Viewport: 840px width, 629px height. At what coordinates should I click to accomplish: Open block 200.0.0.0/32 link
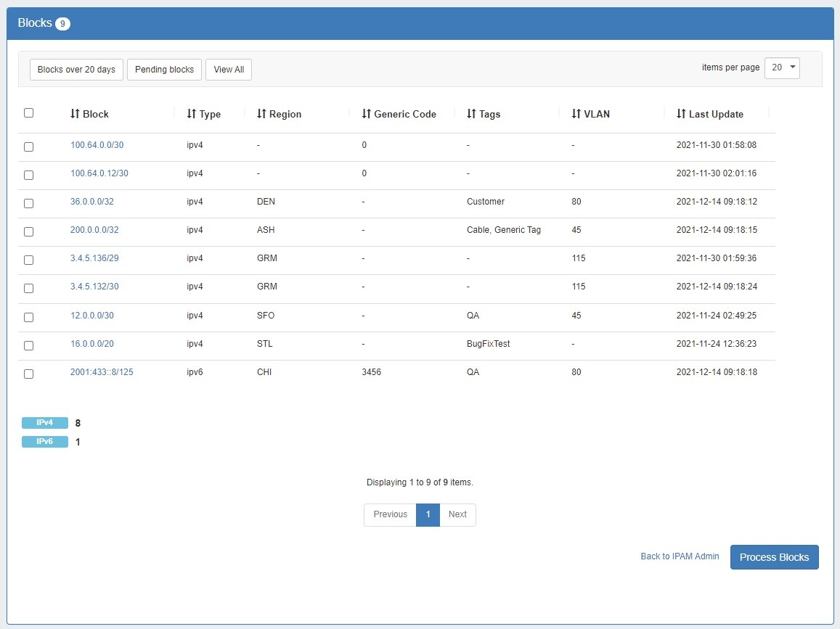(x=94, y=230)
